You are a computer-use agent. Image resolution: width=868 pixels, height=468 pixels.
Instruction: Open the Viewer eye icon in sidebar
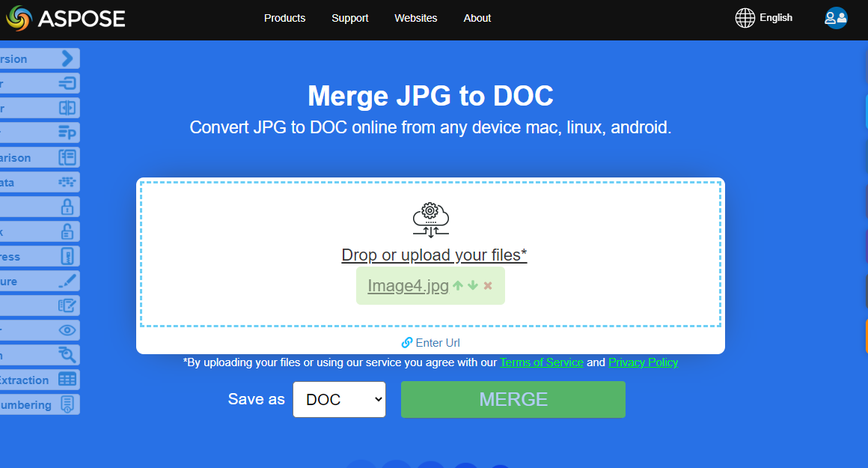[67, 329]
